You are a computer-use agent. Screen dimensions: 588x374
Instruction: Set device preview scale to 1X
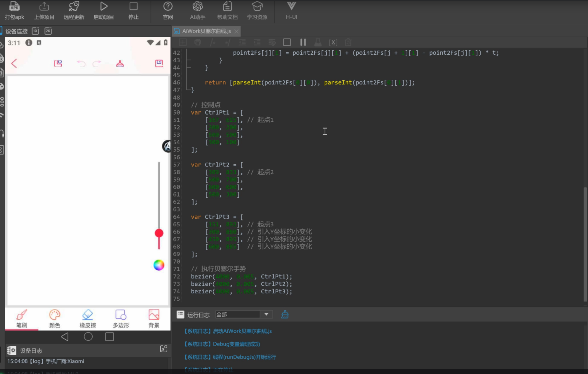tap(36, 31)
